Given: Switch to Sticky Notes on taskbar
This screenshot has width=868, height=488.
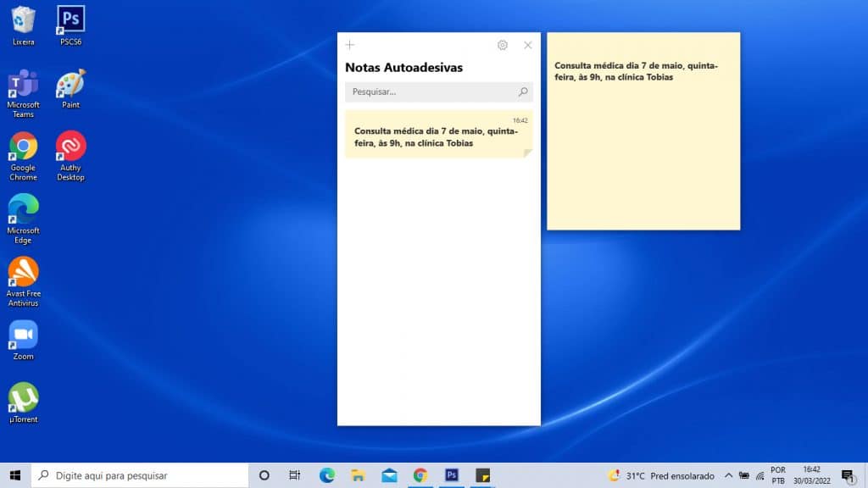Looking at the screenshot, I should coord(482,475).
